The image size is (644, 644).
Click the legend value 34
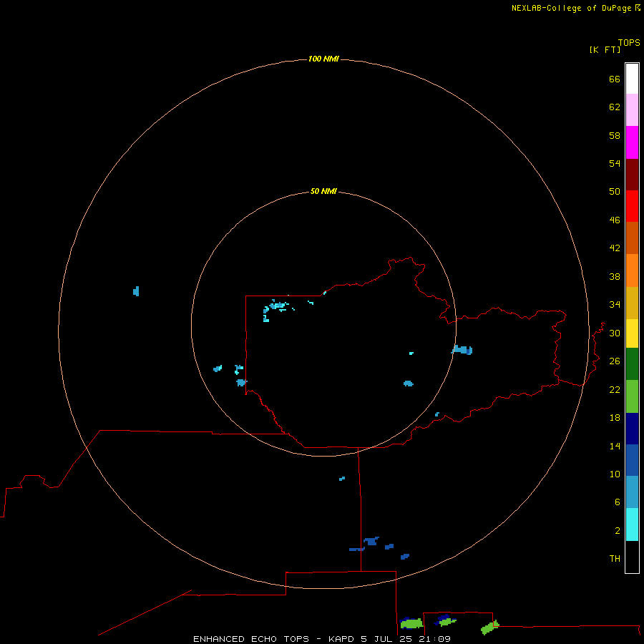[x=615, y=304]
